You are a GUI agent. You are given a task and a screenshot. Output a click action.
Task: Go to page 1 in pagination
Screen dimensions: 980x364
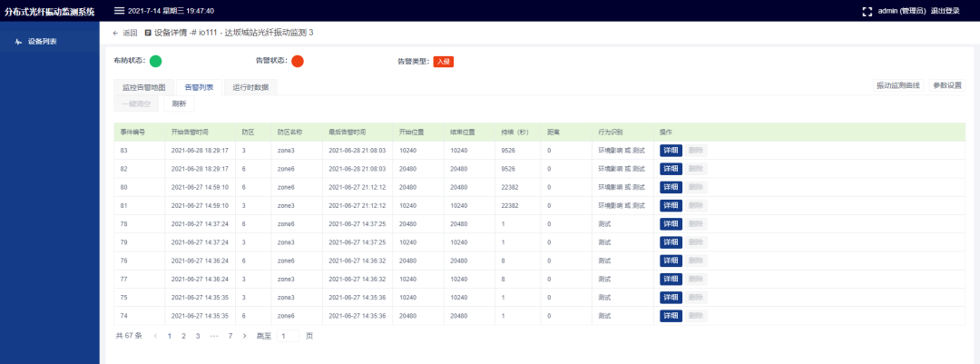170,336
